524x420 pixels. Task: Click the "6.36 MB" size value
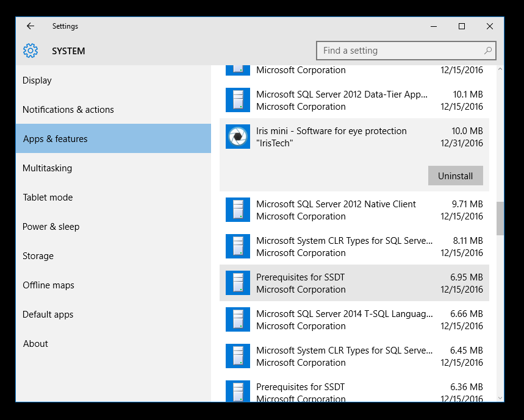pos(467,387)
